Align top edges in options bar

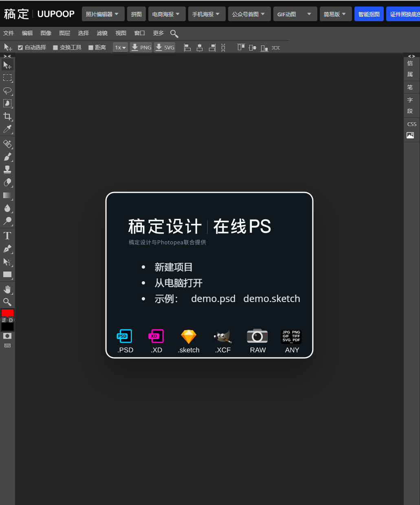tap(241, 48)
